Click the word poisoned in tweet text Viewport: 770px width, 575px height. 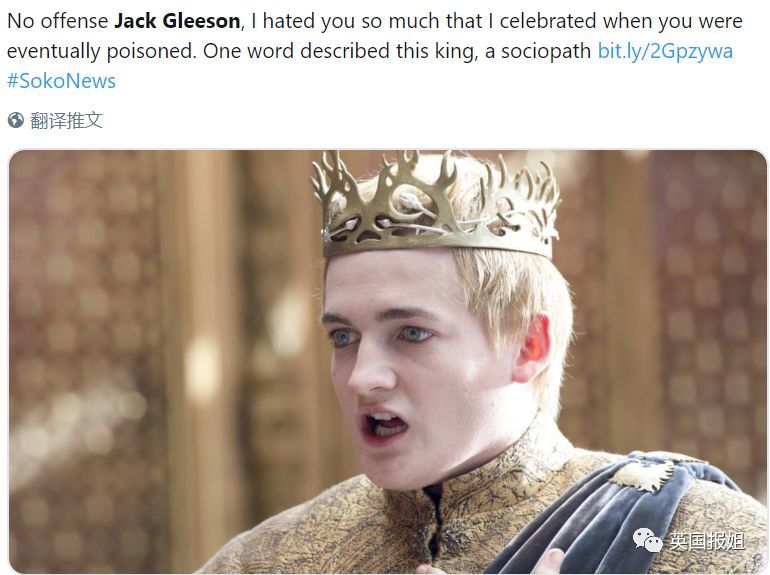[x=151, y=52]
